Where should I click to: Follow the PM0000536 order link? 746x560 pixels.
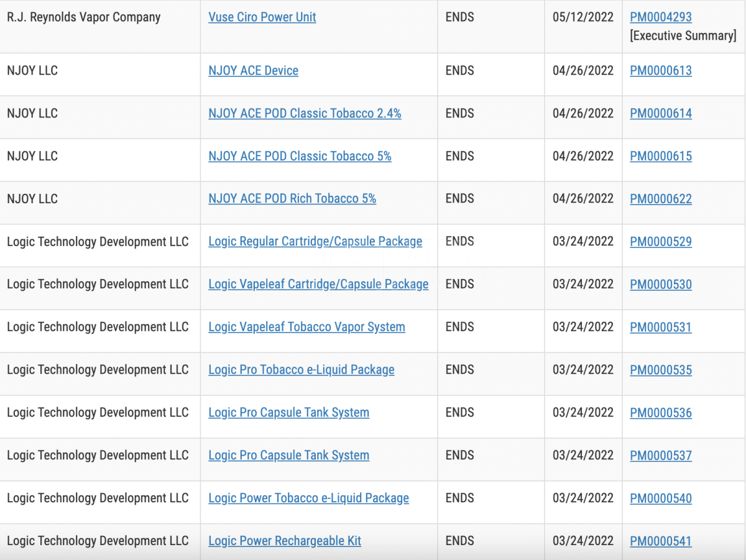pyautogui.click(x=661, y=413)
